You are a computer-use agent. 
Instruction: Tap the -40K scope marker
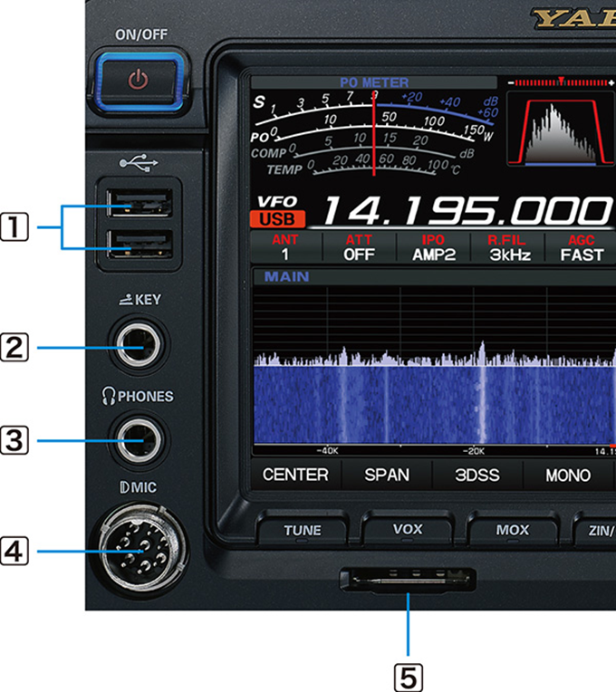point(327,451)
